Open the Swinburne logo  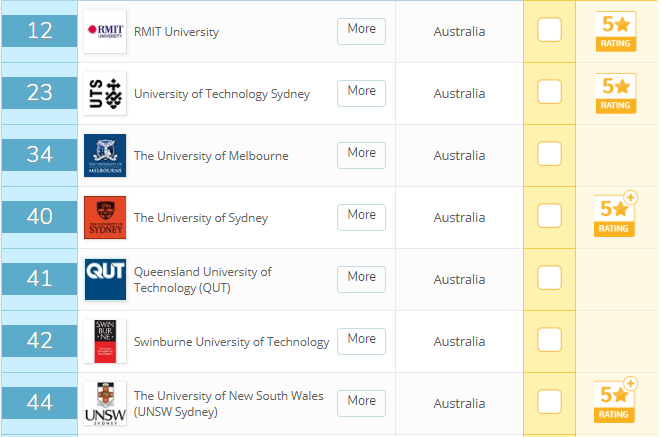105,341
